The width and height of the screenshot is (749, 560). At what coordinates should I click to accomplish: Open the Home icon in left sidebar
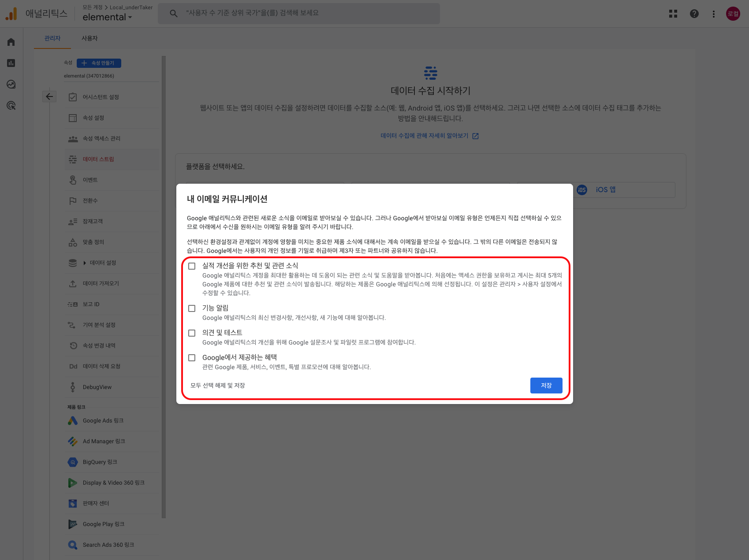pyautogui.click(x=11, y=42)
